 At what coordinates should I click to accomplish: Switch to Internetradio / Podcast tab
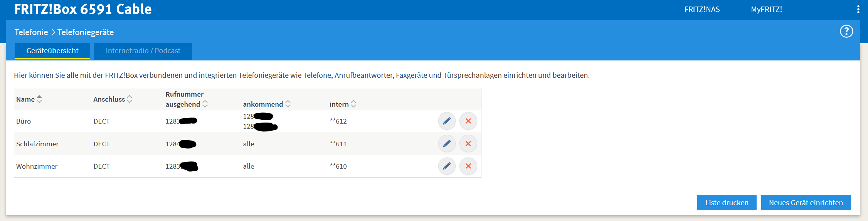(143, 51)
